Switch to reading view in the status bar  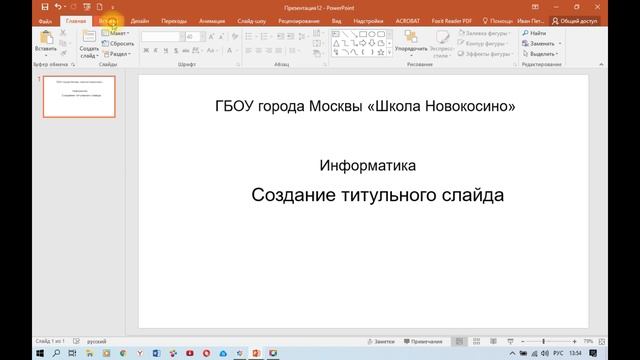493,341
